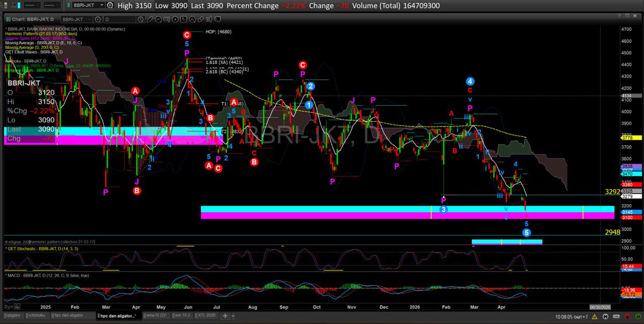Select the Moving Average (E, 10, 0, C) label
The height and width of the screenshot is (324, 644).
(43, 43)
